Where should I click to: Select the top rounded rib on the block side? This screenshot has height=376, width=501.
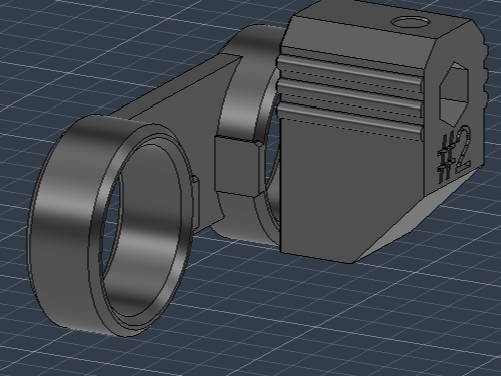pos(350,69)
